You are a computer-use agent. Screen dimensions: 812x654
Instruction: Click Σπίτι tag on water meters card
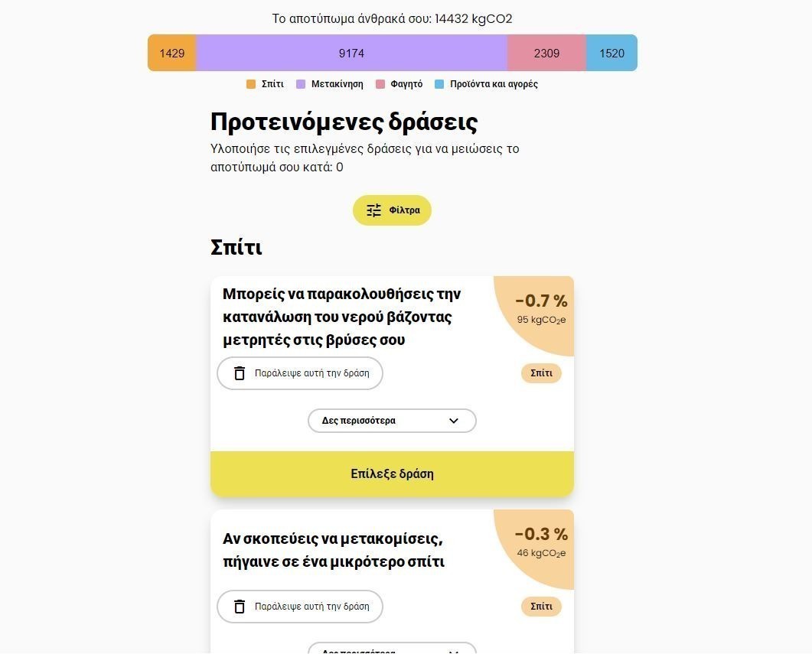point(541,373)
